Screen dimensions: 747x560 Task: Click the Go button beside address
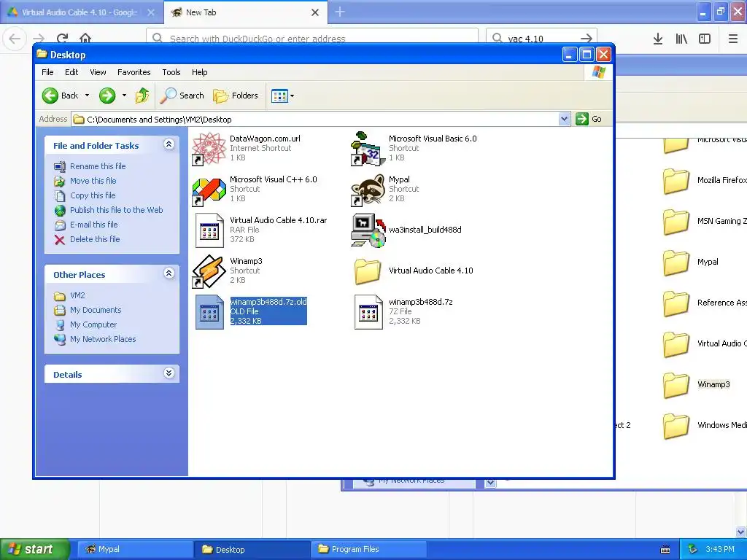[589, 119]
